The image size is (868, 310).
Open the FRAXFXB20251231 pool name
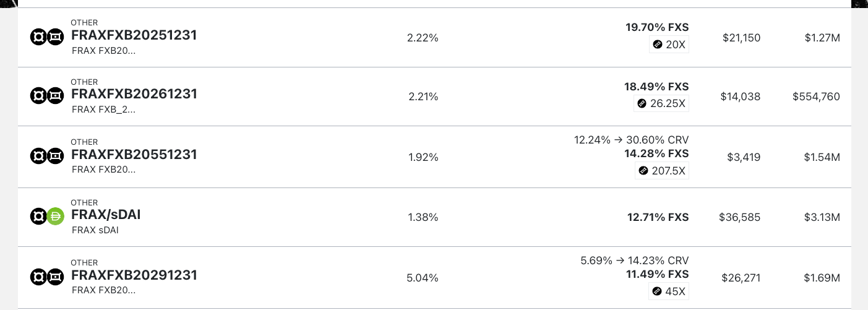pyautogui.click(x=134, y=35)
